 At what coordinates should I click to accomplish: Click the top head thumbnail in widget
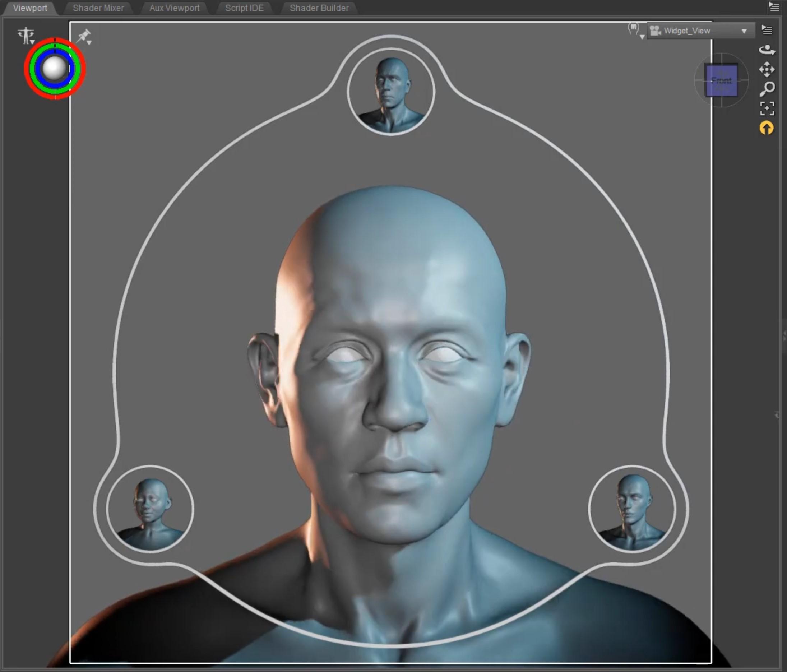point(391,92)
